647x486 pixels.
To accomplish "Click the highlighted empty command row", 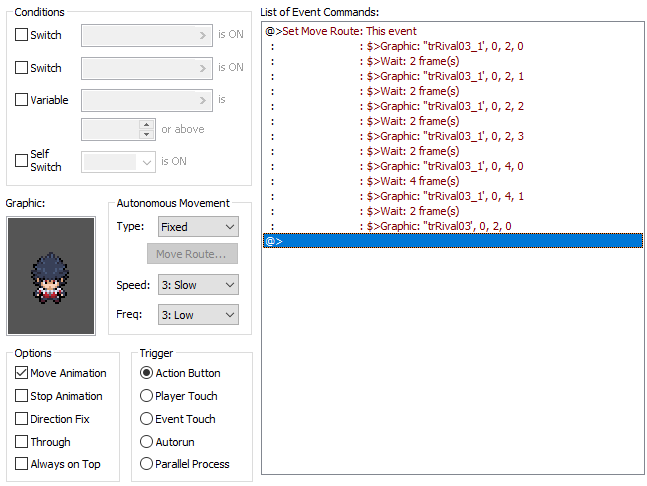I will click(x=452, y=241).
